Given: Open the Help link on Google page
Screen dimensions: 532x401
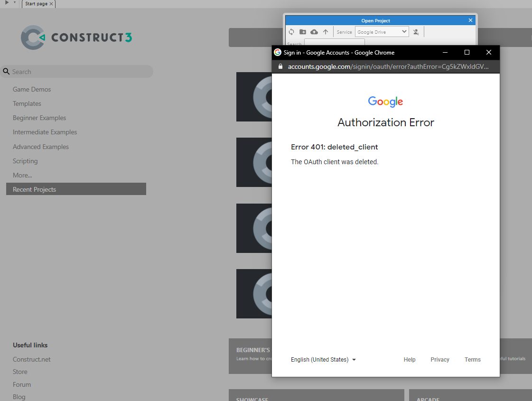Looking at the screenshot, I should click(x=410, y=360).
